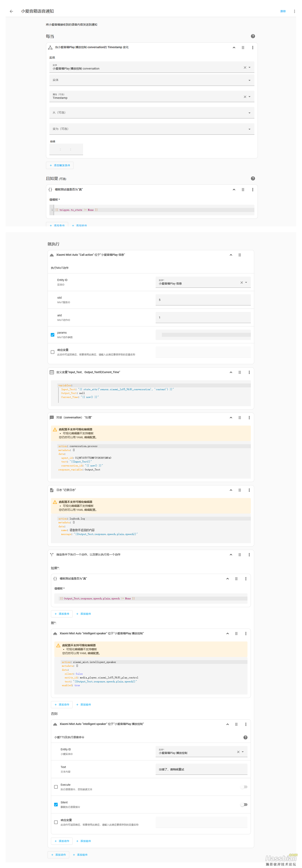Click the Text field 出错了，请稍候重试
This screenshot has height=868, width=302.
[x=201, y=769]
